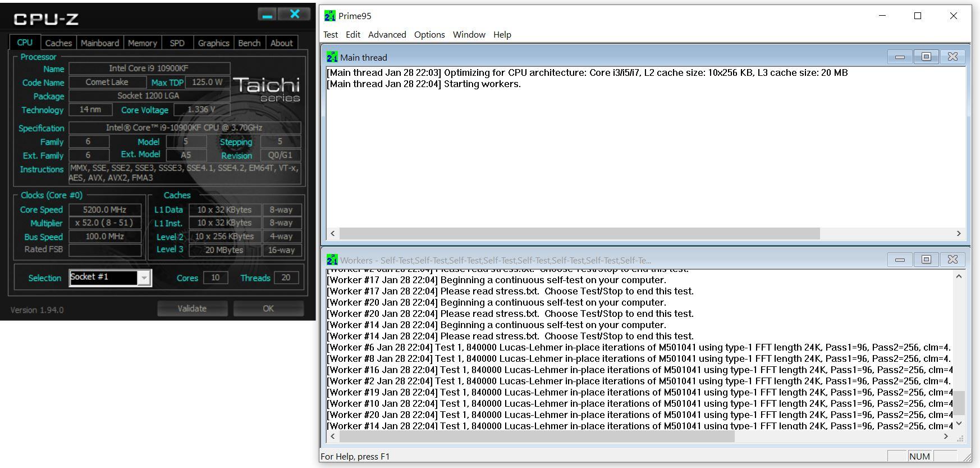
Task: Click the Prime95 app icon in title bar
Action: [330, 16]
